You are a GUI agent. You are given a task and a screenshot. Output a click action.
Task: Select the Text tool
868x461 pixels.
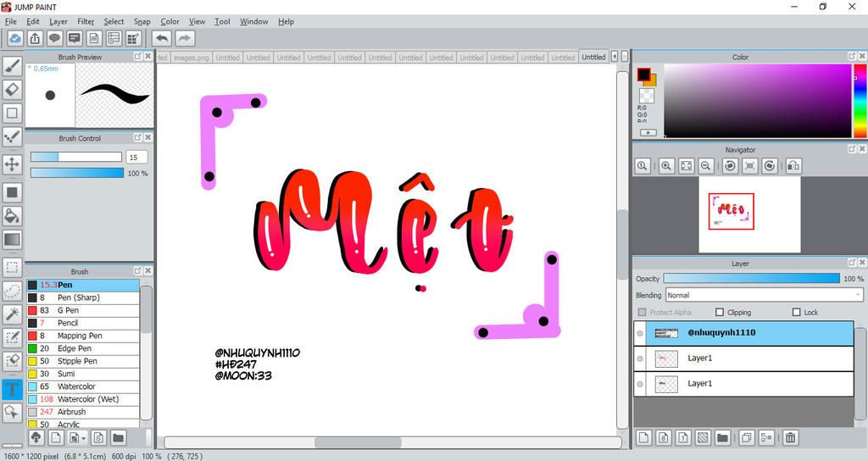tap(12, 389)
